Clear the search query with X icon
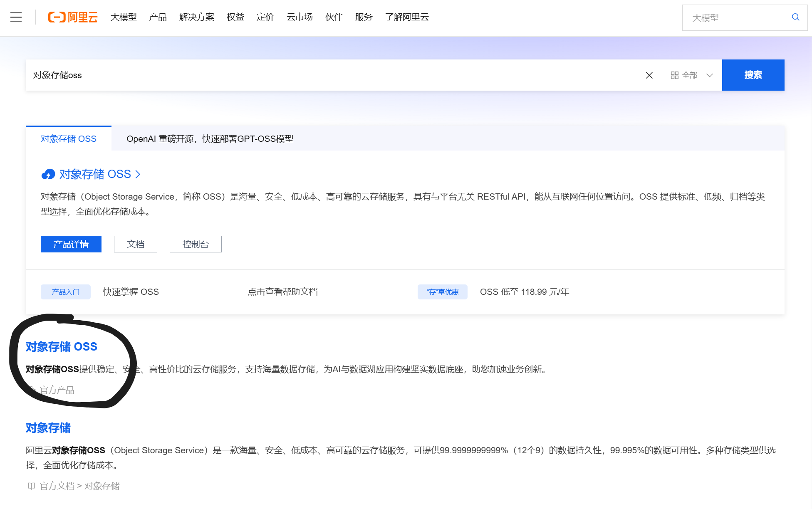 click(x=649, y=75)
